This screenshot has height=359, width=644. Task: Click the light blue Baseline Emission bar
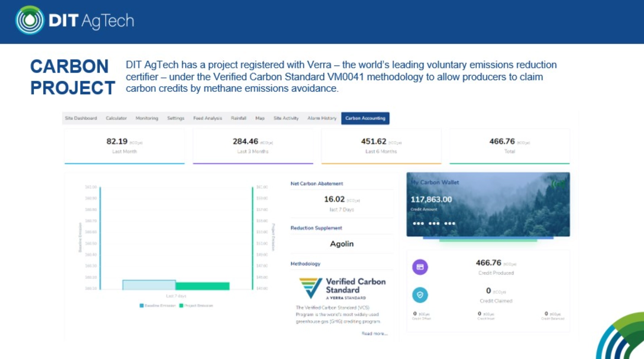pos(149,285)
